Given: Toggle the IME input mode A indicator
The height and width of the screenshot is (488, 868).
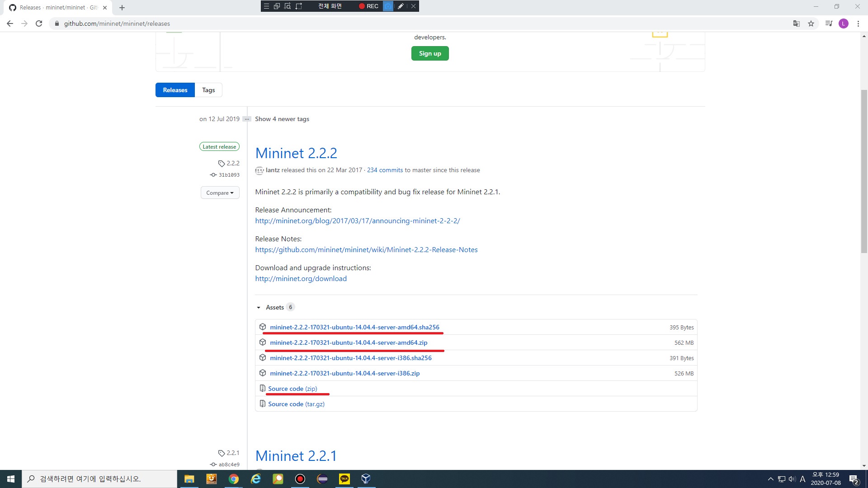Looking at the screenshot, I should [x=802, y=479].
